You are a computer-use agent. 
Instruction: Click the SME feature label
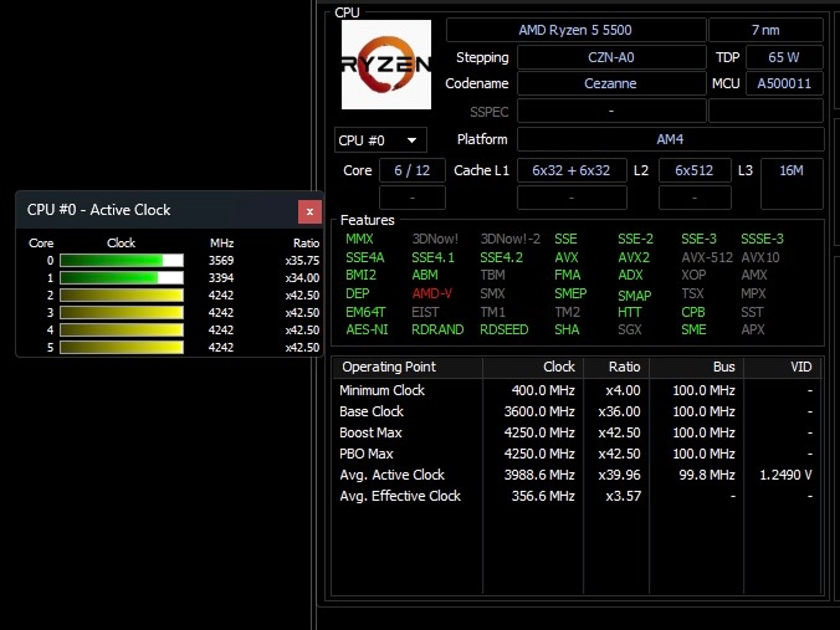tap(694, 330)
